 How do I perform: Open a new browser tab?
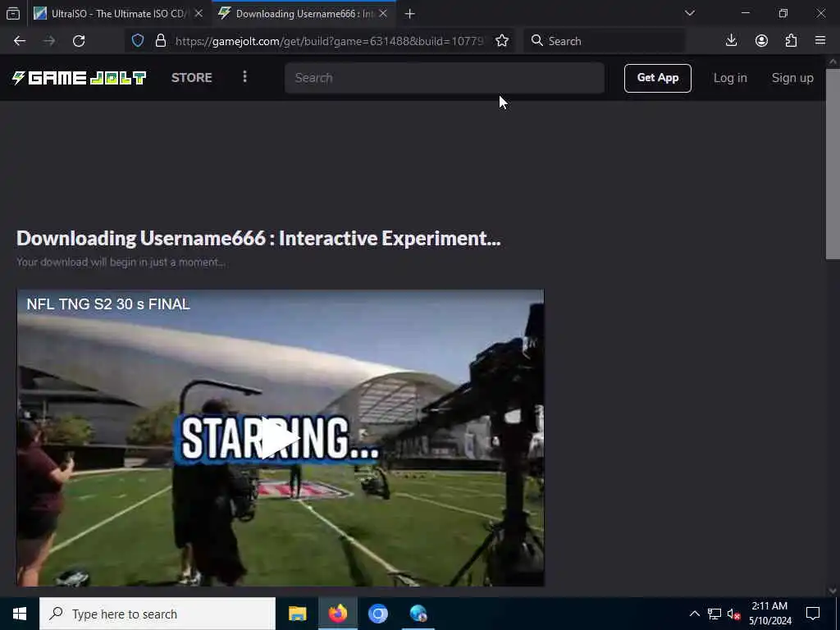(410, 14)
